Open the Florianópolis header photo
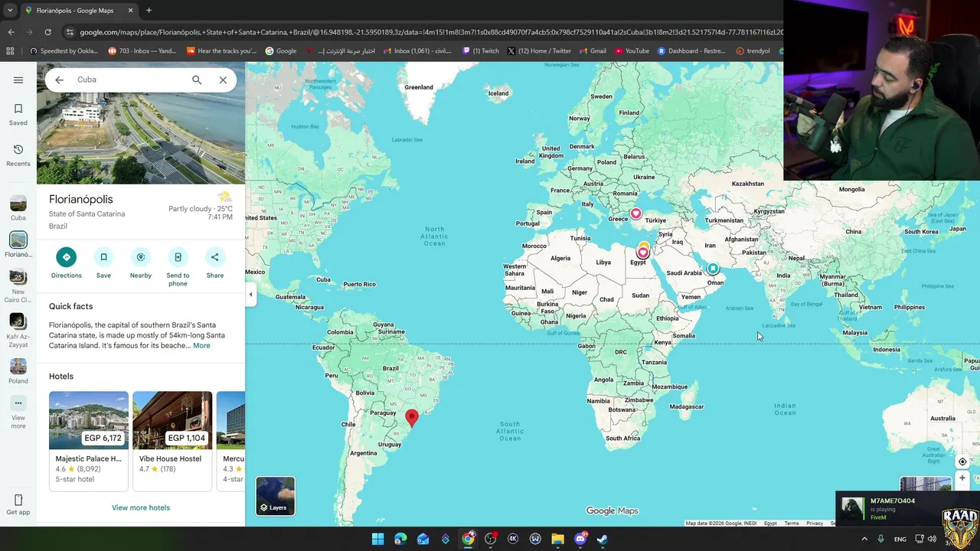 [141, 138]
